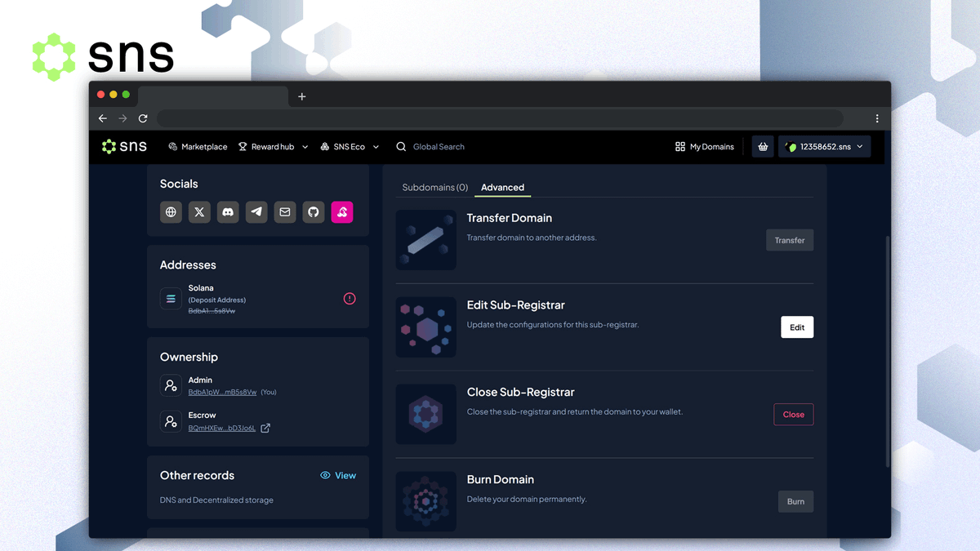Viewport: 980px width, 551px height.
Task: Open Marketplace in the navbar
Action: click(198, 147)
